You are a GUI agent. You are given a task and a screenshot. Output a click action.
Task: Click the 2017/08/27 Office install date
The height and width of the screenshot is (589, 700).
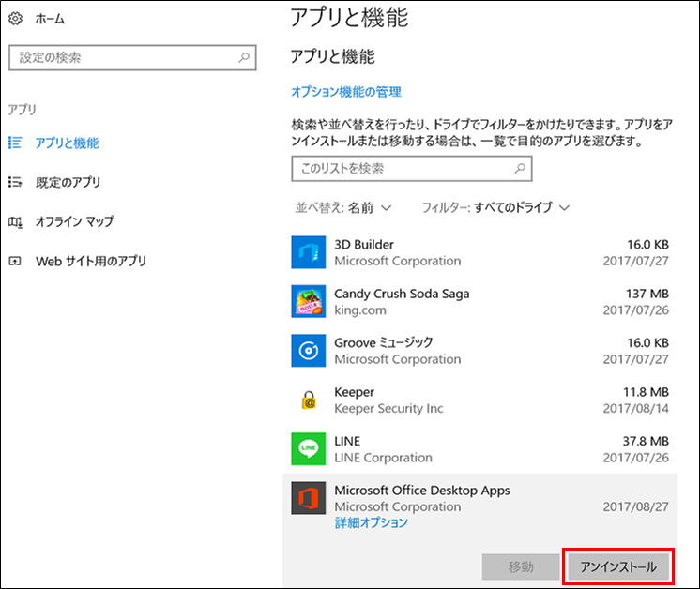[635, 506]
